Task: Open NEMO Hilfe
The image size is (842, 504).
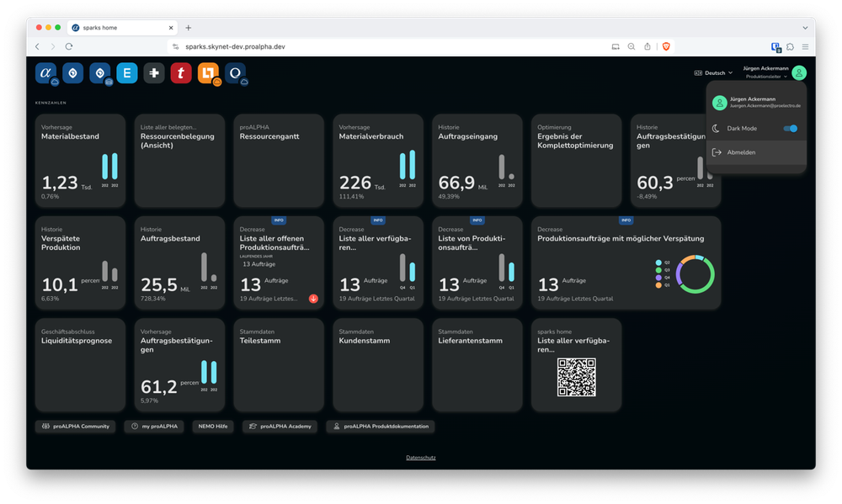Action: tap(213, 427)
